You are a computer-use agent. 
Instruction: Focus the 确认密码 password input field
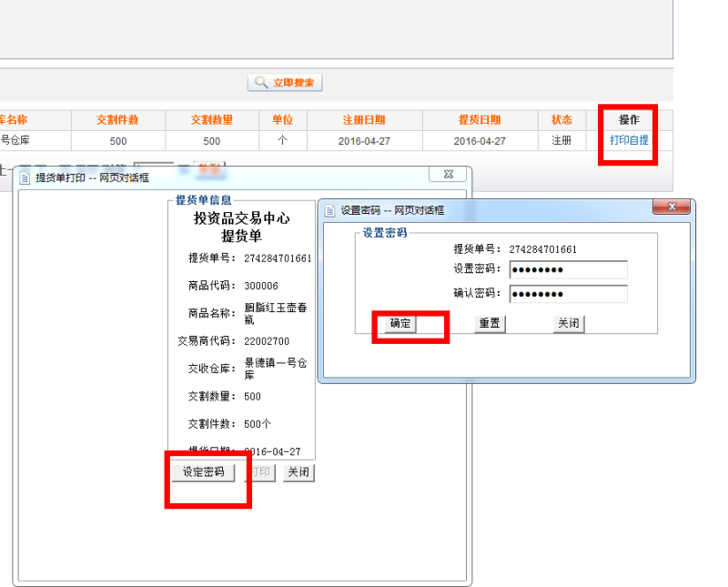click(x=568, y=294)
